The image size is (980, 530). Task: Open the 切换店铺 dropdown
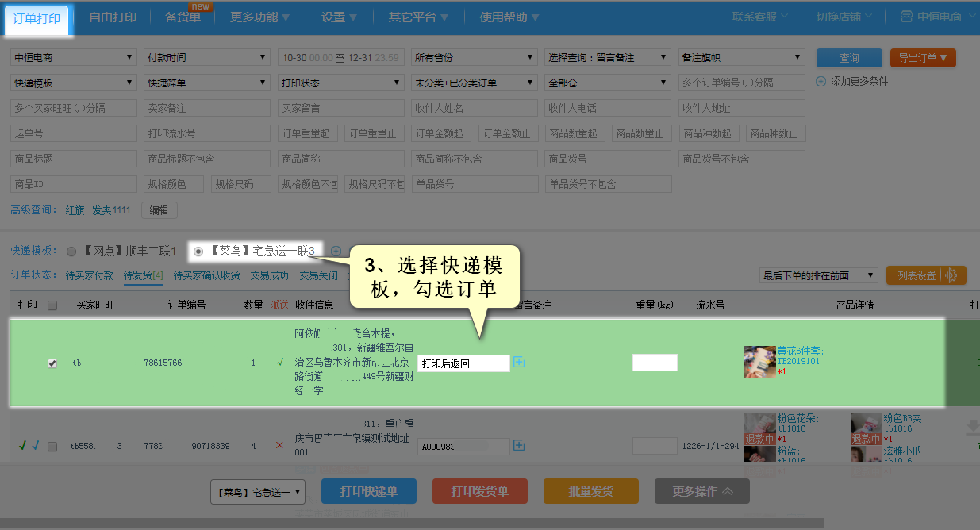844,17
